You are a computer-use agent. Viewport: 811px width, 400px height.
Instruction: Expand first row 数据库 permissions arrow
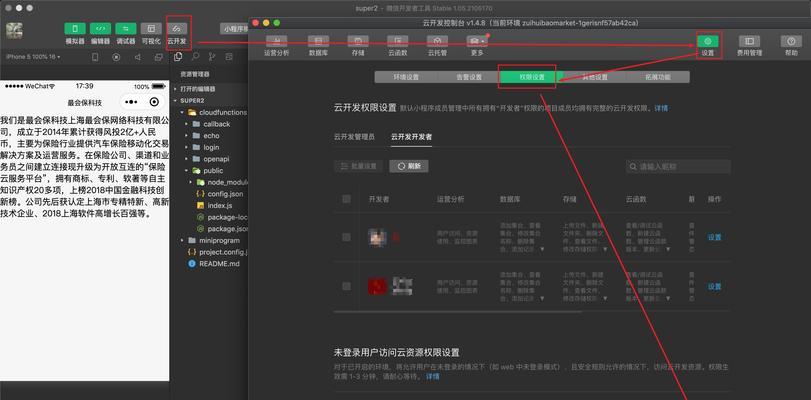(542, 249)
